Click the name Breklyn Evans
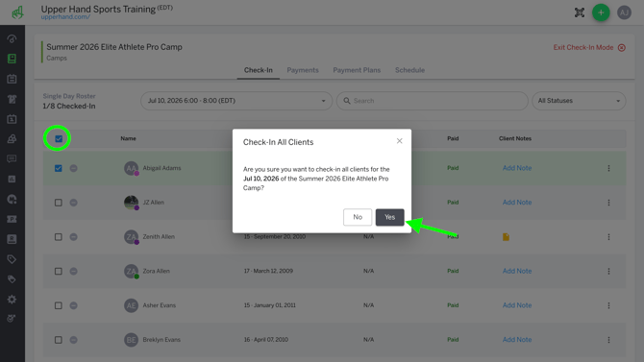Image resolution: width=644 pixels, height=362 pixels. 161,340
